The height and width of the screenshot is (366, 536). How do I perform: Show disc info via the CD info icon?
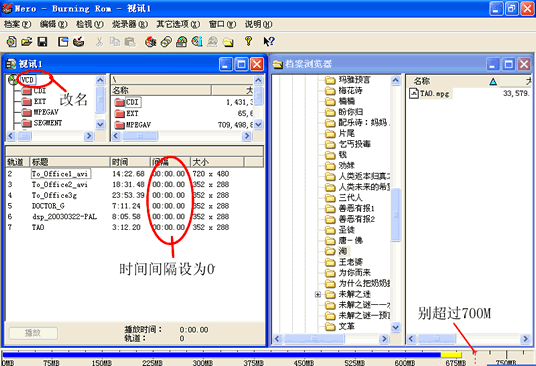pos(197,42)
